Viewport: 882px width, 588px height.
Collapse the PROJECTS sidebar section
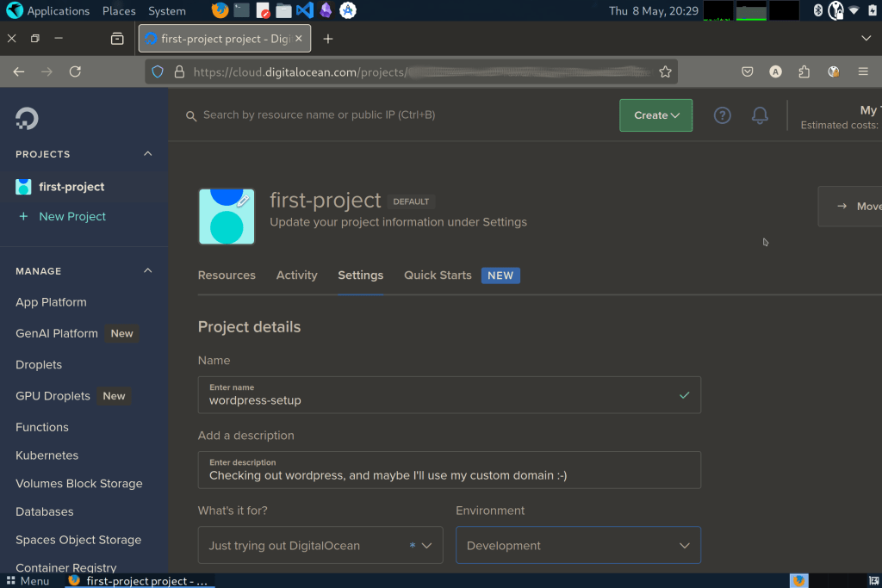(147, 153)
